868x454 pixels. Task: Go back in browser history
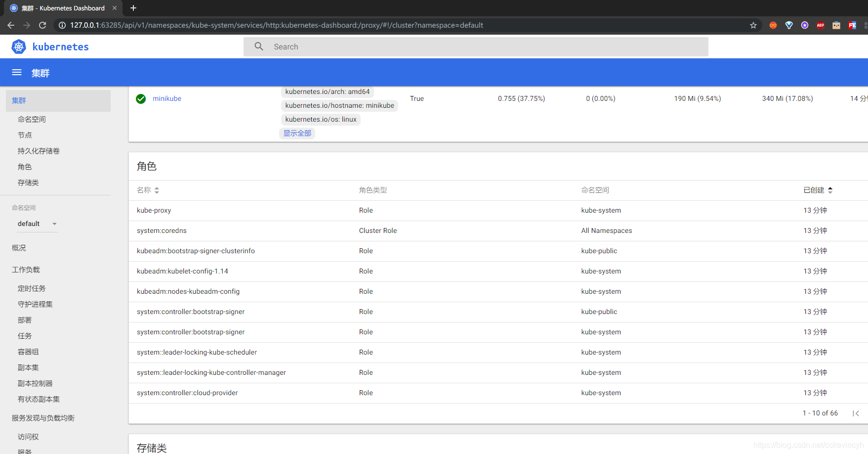[11, 25]
